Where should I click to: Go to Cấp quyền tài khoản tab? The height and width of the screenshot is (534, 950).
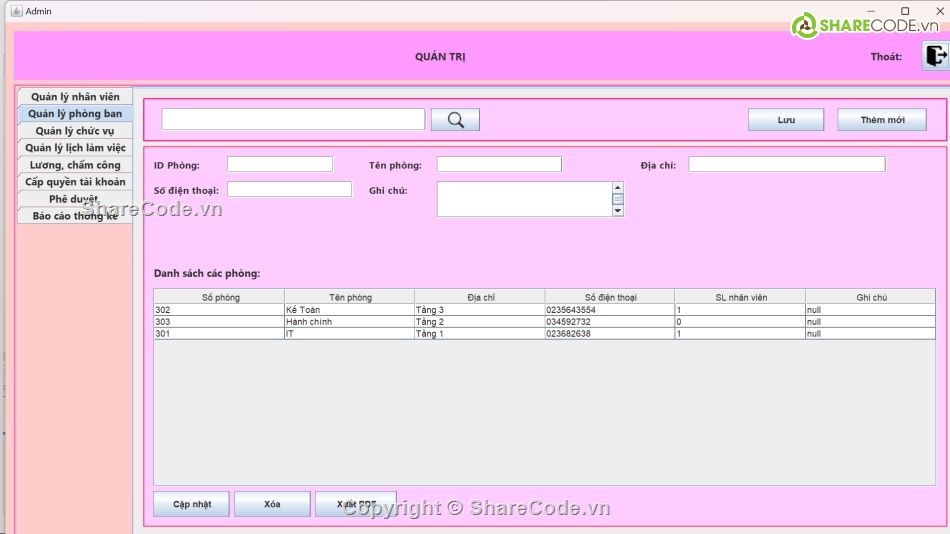click(x=75, y=182)
